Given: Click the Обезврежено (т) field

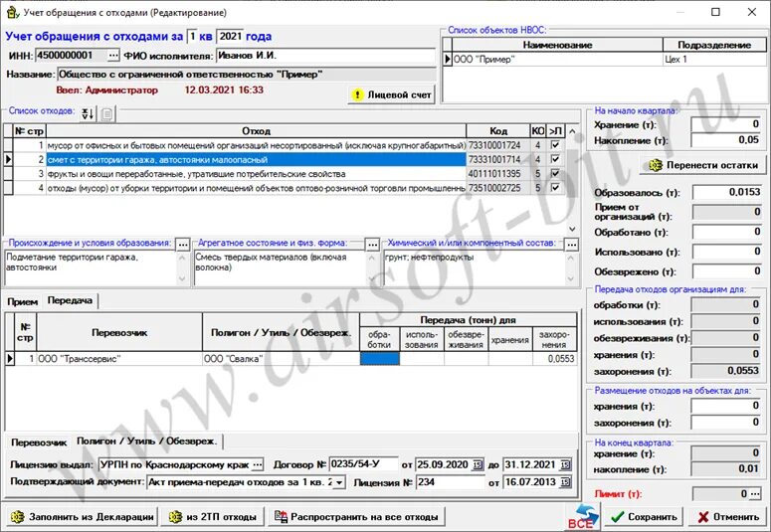Looking at the screenshot, I should [727, 270].
